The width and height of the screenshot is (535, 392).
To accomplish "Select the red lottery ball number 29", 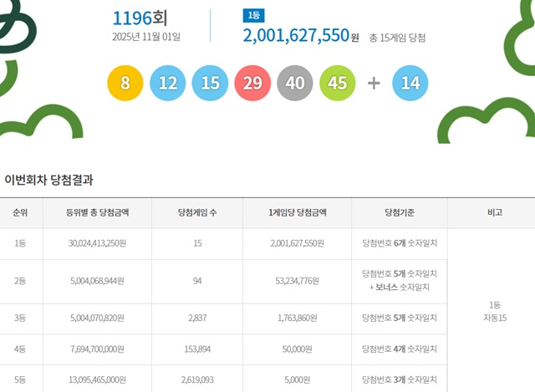I will coord(253,84).
